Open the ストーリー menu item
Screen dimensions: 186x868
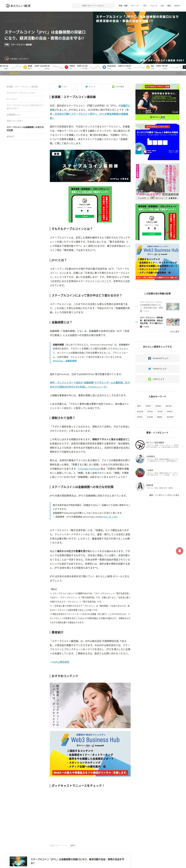(135, 6)
